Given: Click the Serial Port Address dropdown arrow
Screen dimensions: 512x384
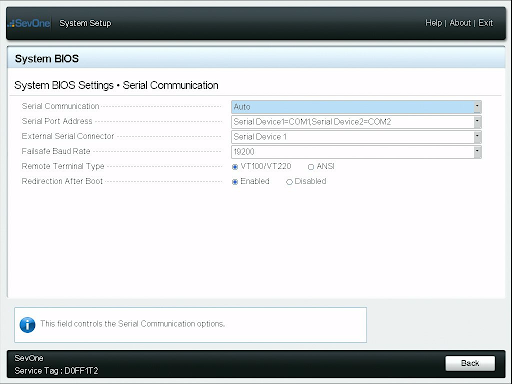Looking at the screenshot, I should [477, 122].
